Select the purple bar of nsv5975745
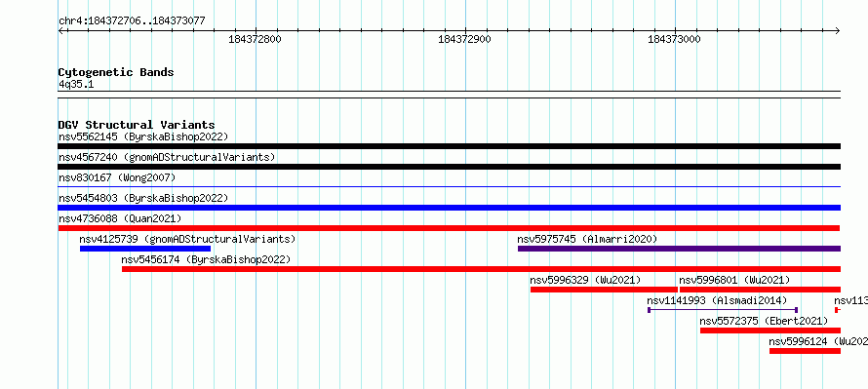868x389 pixels. click(679, 249)
